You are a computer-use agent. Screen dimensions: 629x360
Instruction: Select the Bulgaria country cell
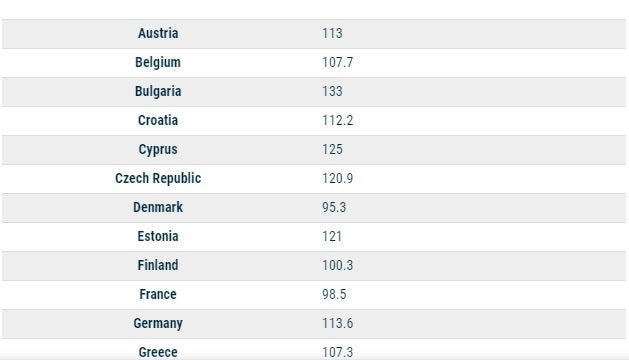pos(158,92)
